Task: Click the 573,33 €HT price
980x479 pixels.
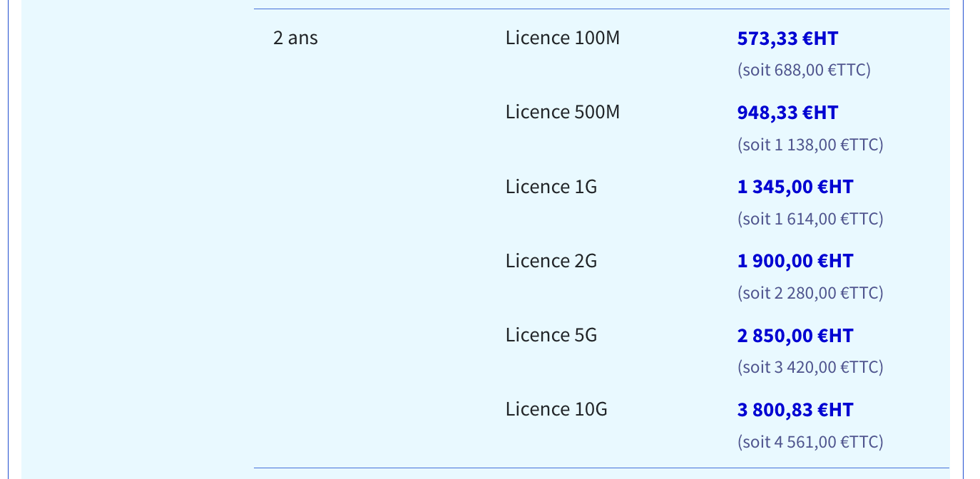Action: point(787,38)
